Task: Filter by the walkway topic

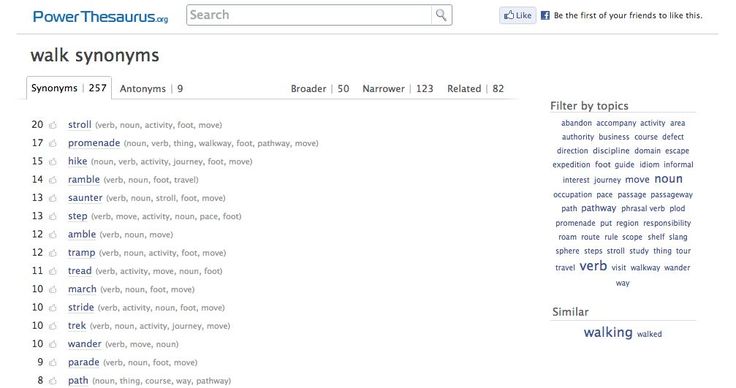Action: [645, 267]
